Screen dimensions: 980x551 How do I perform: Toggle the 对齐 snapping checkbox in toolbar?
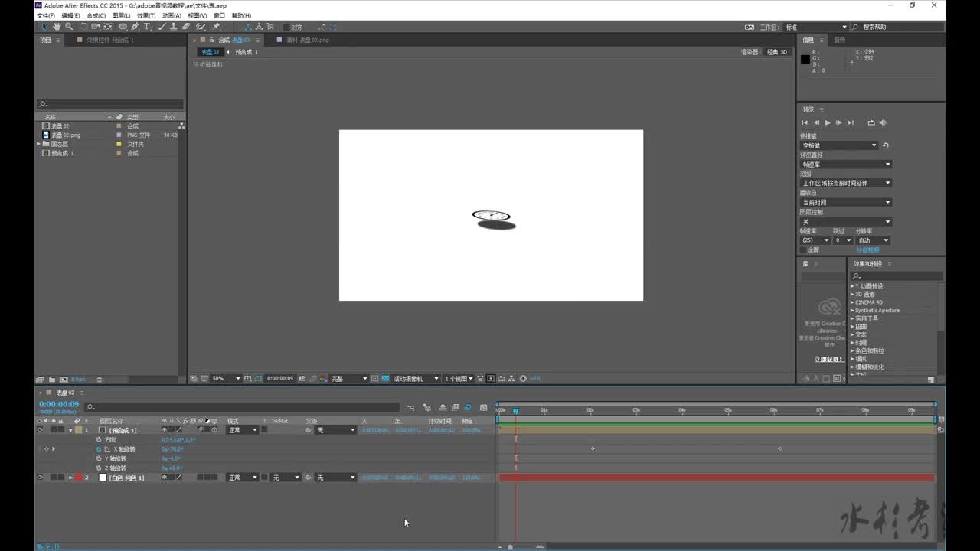pos(286,27)
